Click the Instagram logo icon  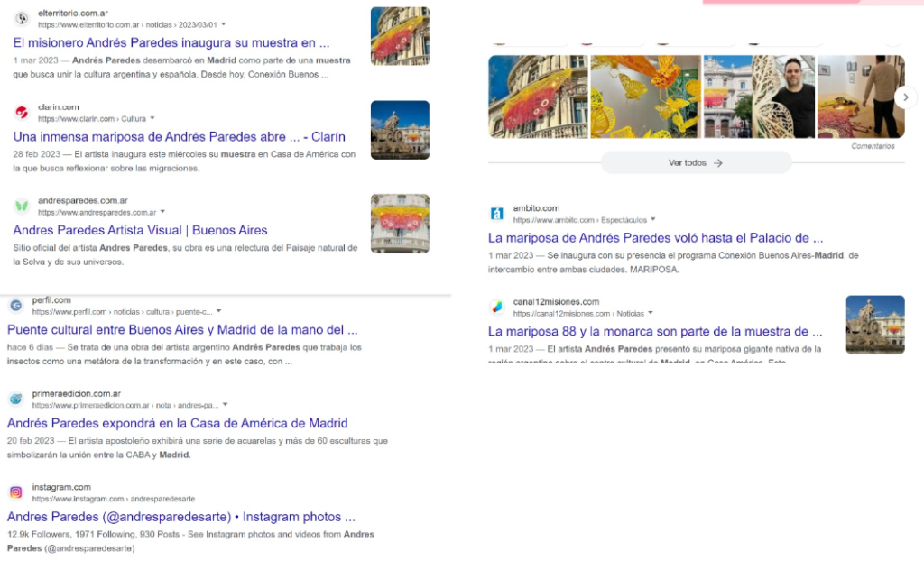point(16,492)
